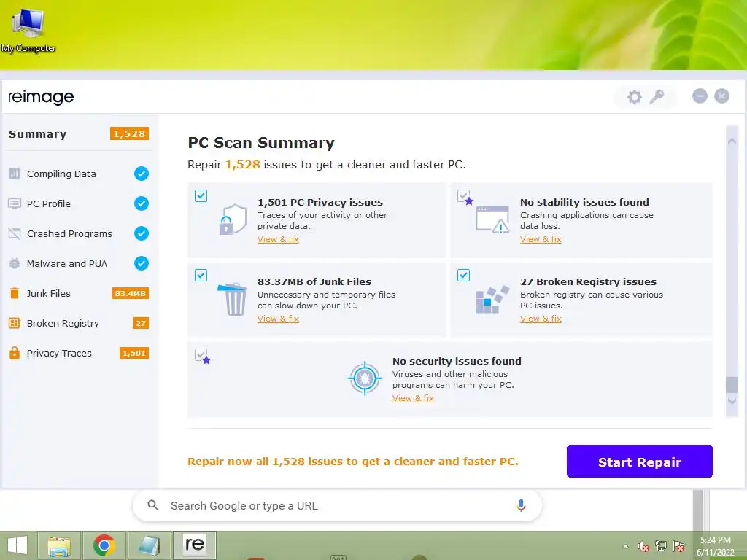Click the Crashed Programs completed checkmark
Screen dimensions: 747x560
141,233
